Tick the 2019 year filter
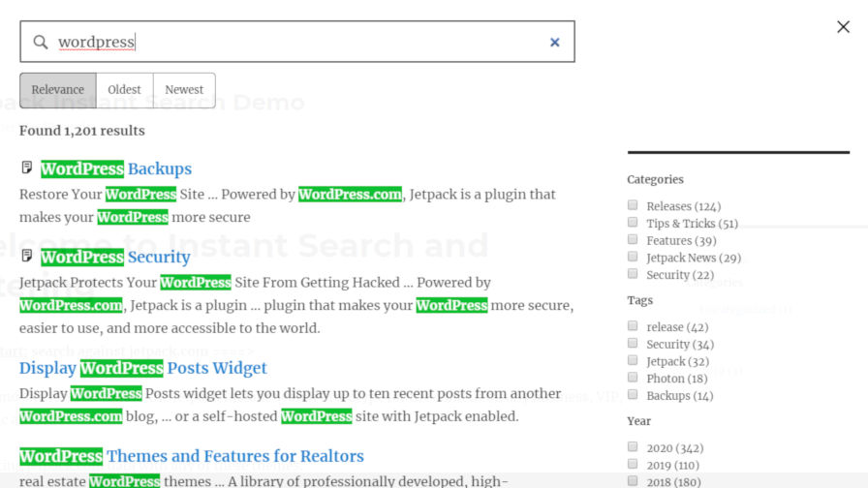 (633, 465)
